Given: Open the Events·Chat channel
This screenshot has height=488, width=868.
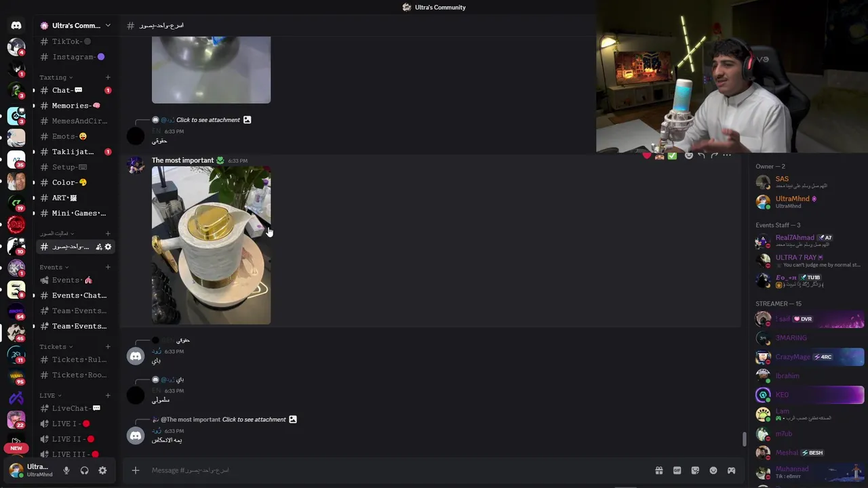Looking at the screenshot, I should pyautogui.click(x=75, y=296).
